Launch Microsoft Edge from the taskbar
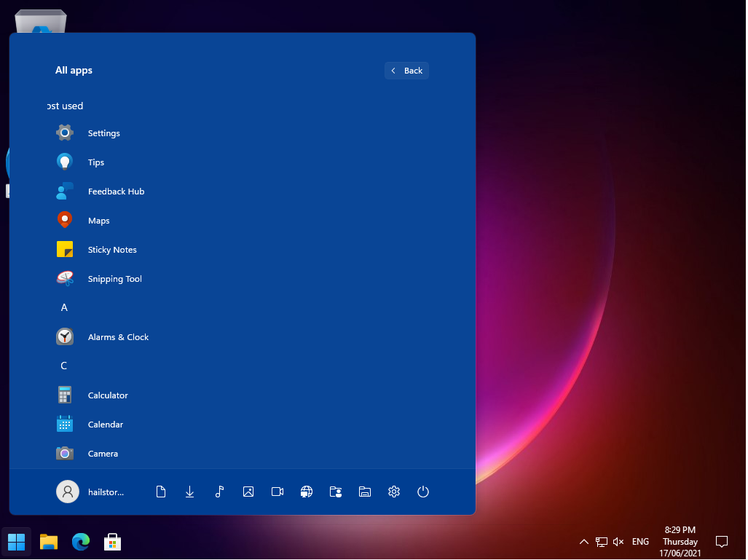Viewport: 748px width, 560px height. coord(81,542)
